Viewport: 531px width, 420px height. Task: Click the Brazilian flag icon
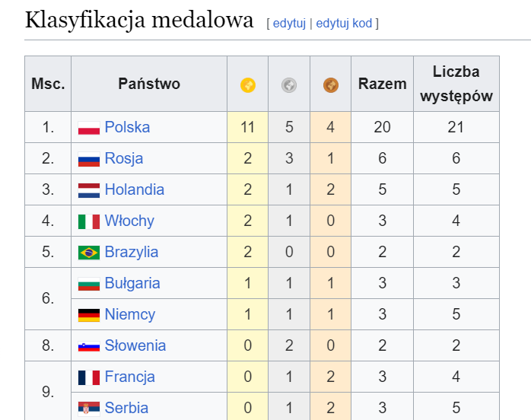click(x=89, y=253)
